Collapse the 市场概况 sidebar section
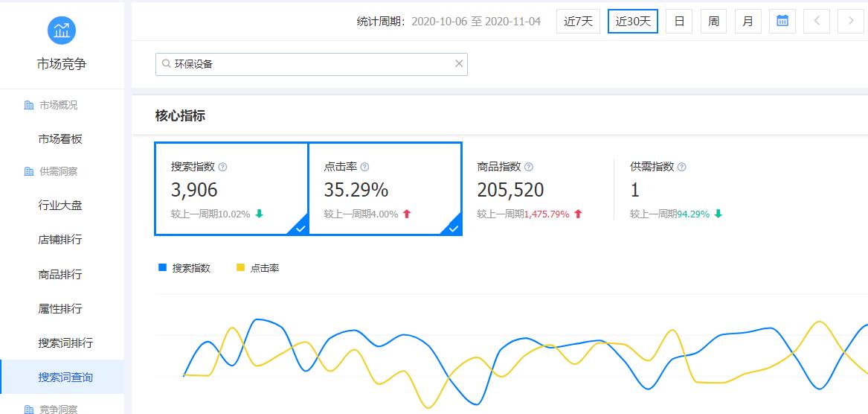Screen dimensions: 868x414 [58, 105]
